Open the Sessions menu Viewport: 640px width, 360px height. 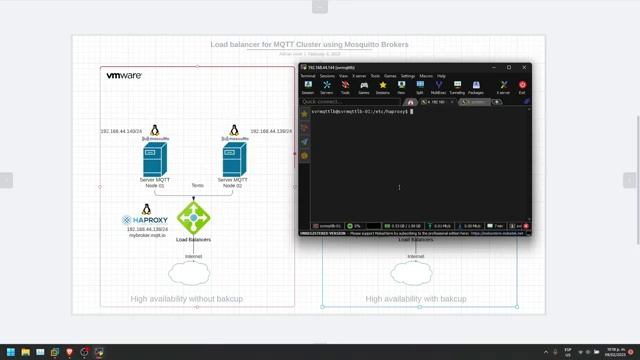click(x=327, y=76)
